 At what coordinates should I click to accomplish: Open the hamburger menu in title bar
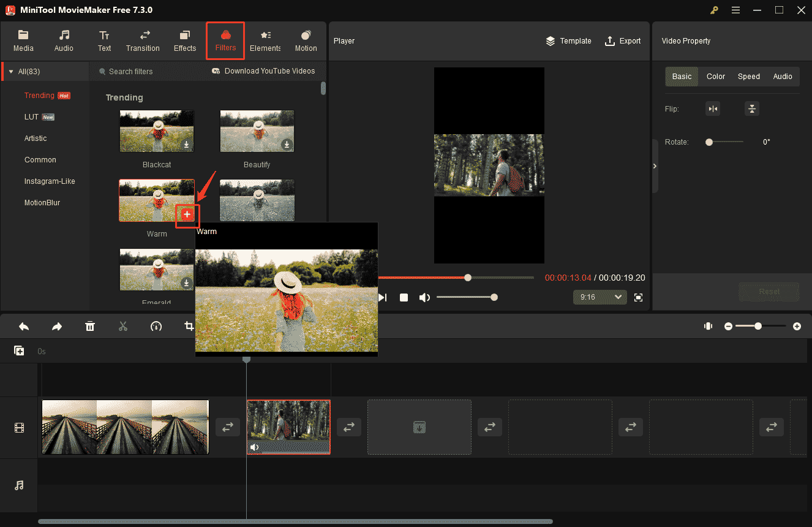[735, 10]
